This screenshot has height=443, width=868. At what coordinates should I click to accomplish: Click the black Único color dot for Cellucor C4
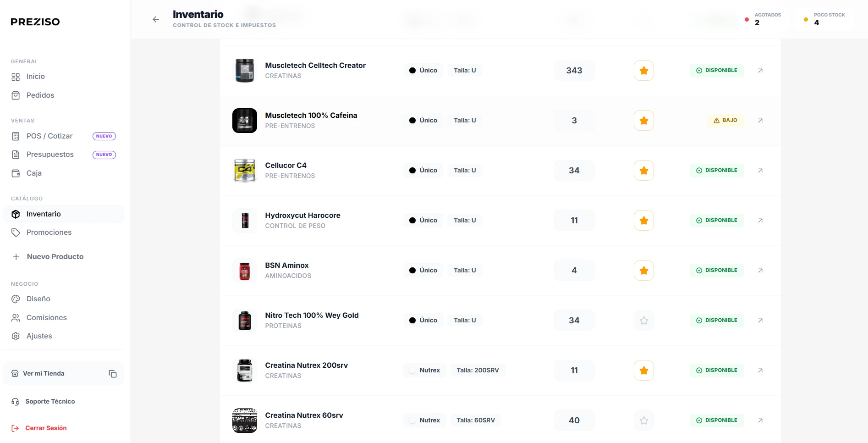pyautogui.click(x=412, y=171)
